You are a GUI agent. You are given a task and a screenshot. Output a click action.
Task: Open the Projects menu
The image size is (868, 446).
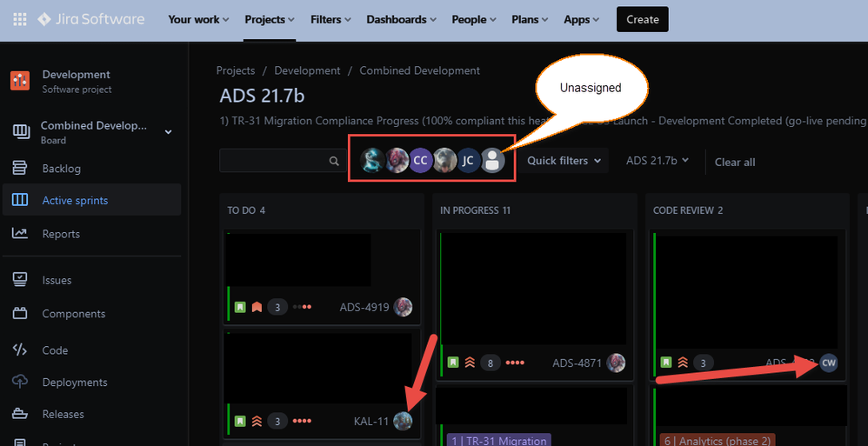[x=270, y=19]
